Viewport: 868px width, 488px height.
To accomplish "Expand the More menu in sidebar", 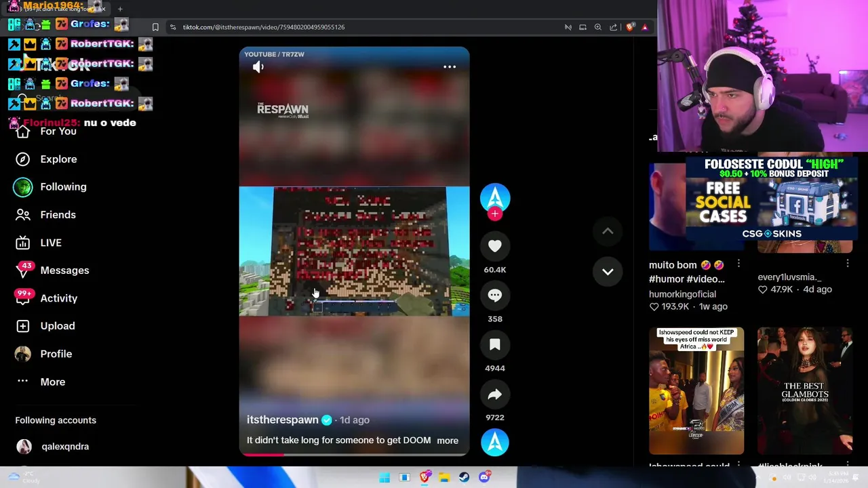I will pyautogui.click(x=53, y=382).
